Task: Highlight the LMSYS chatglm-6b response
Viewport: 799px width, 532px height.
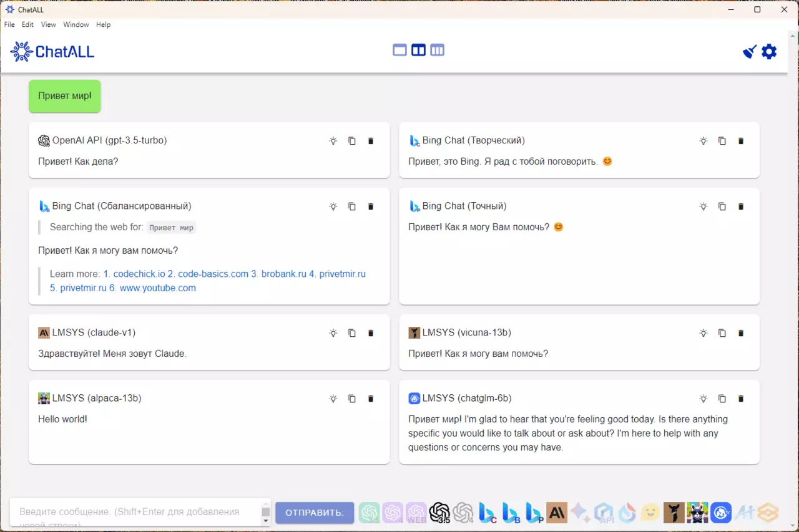Action: pos(703,399)
